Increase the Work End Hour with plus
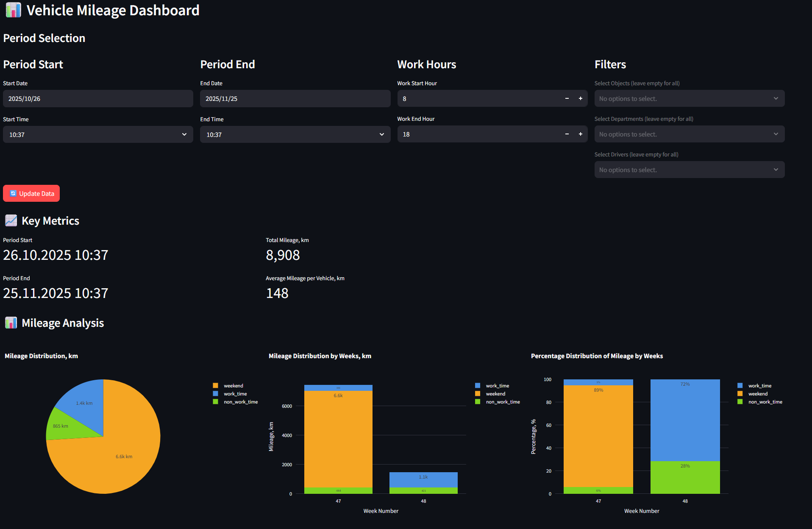 pyautogui.click(x=580, y=134)
